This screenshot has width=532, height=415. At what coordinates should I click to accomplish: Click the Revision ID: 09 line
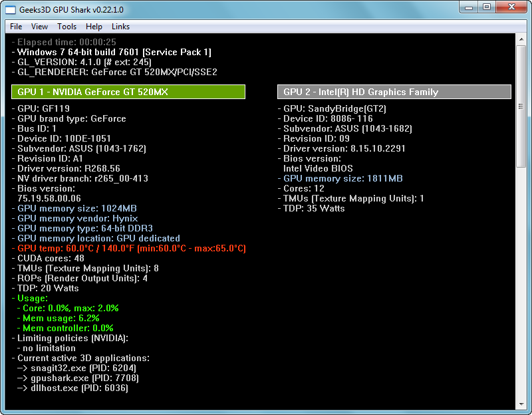click(x=314, y=138)
